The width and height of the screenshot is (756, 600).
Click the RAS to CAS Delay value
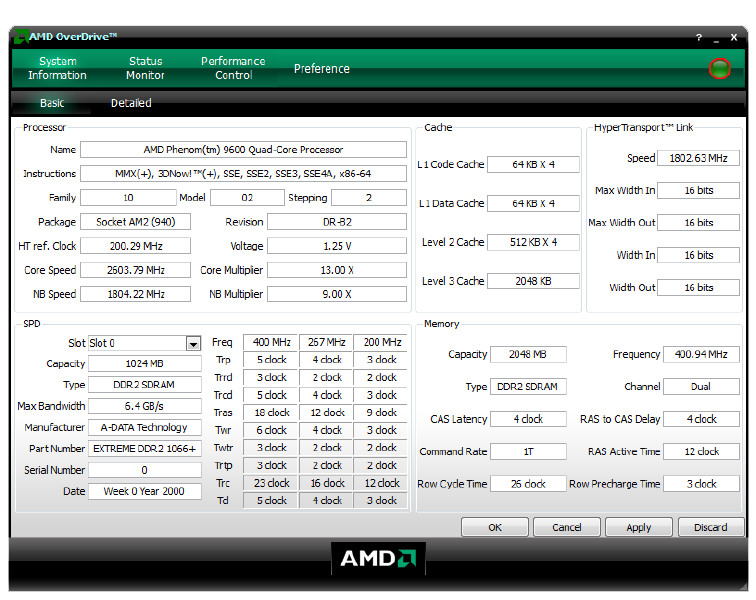point(701,420)
